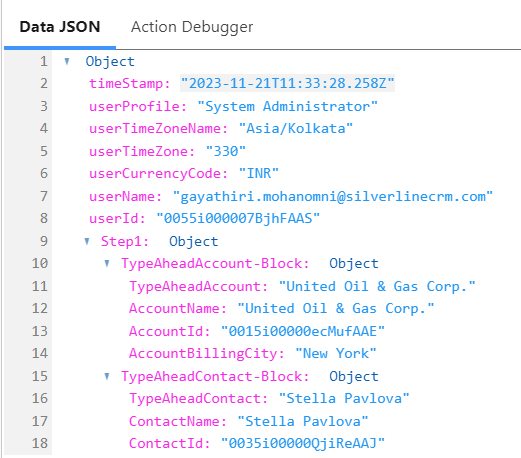521x458 pixels.
Task: Select value "0035i00000QjiReAAJ"
Action: [303, 443]
